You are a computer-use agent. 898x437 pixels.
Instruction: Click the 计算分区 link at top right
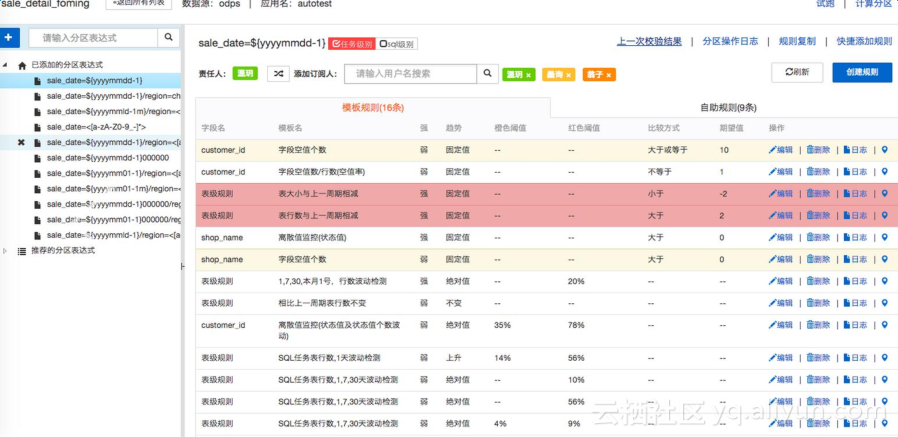pyautogui.click(x=873, y=3)
